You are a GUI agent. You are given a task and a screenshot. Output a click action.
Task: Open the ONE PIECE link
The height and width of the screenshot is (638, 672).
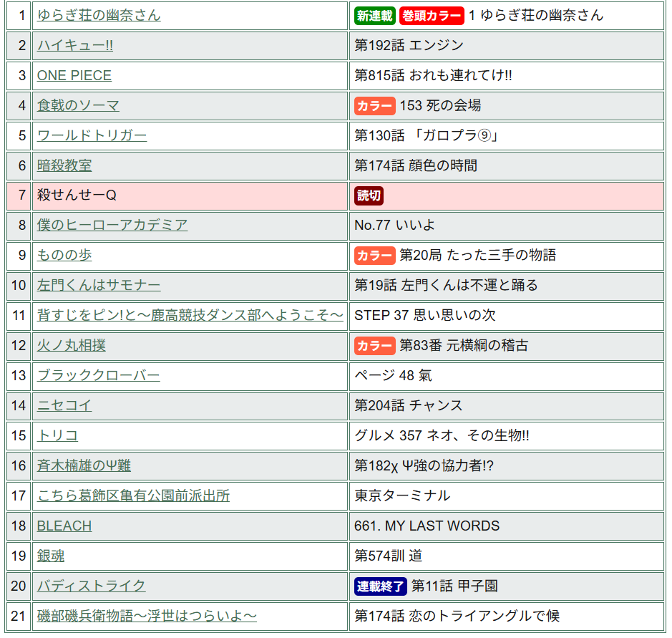(x=74, y=75)
